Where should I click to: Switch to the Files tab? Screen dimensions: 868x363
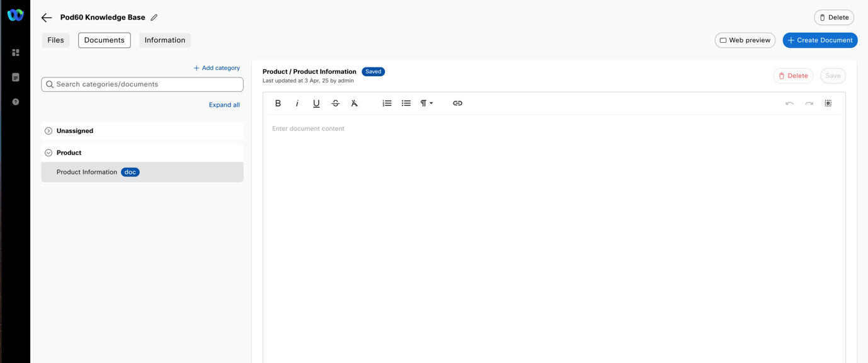coord(55,40)
